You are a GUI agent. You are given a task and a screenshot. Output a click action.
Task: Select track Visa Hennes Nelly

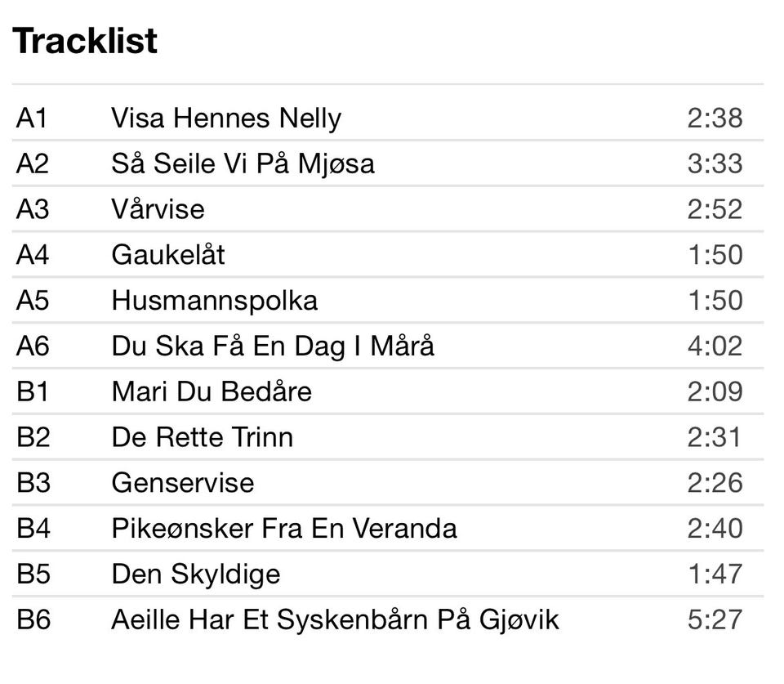[x=226, y=118]
